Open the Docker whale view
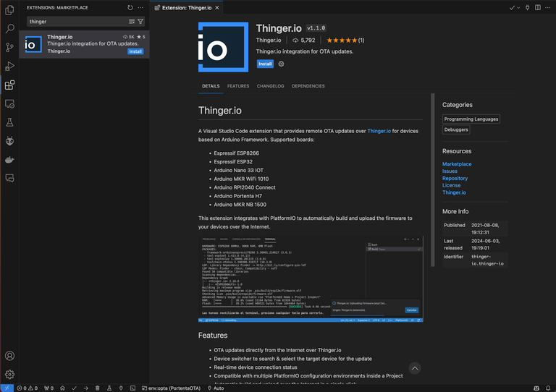Image resolution: width=556 pixels, height=392 pixels. pos(9,159)
